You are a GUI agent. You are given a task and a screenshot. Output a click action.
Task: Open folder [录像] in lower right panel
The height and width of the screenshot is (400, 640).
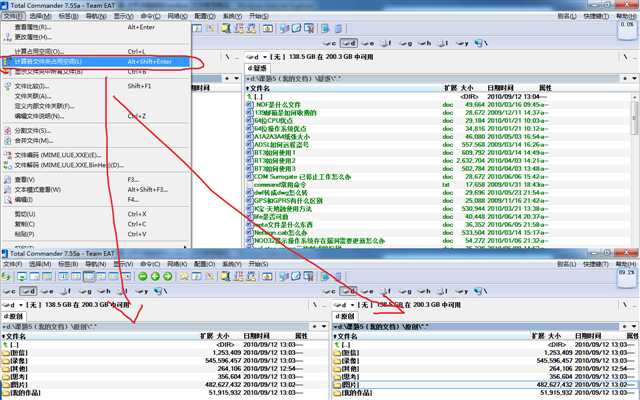347,361
